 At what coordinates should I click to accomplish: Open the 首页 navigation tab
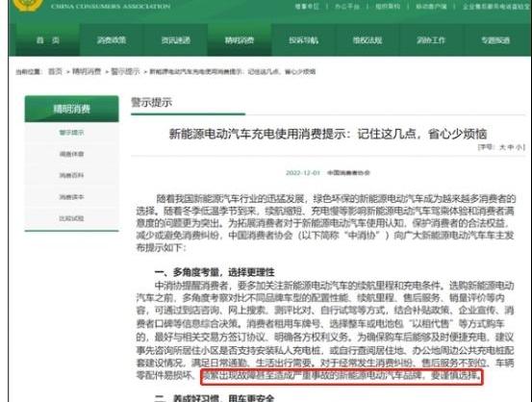[x=48, y=40]
